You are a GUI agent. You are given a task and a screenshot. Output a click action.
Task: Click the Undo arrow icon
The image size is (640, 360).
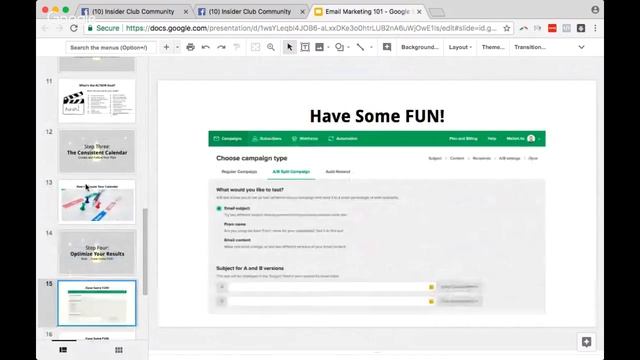(x=206, y=47)
